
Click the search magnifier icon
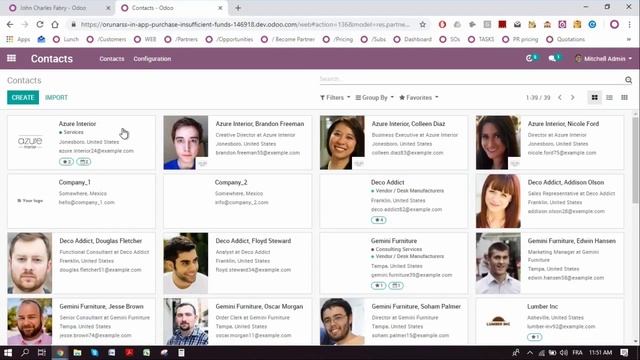(x=628, y=80)
